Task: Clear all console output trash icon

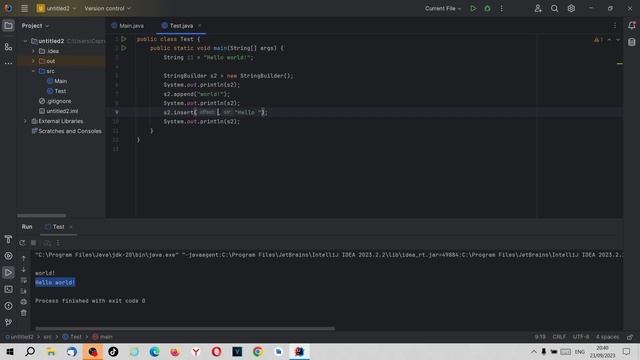Action: click(x=24, y=313)
